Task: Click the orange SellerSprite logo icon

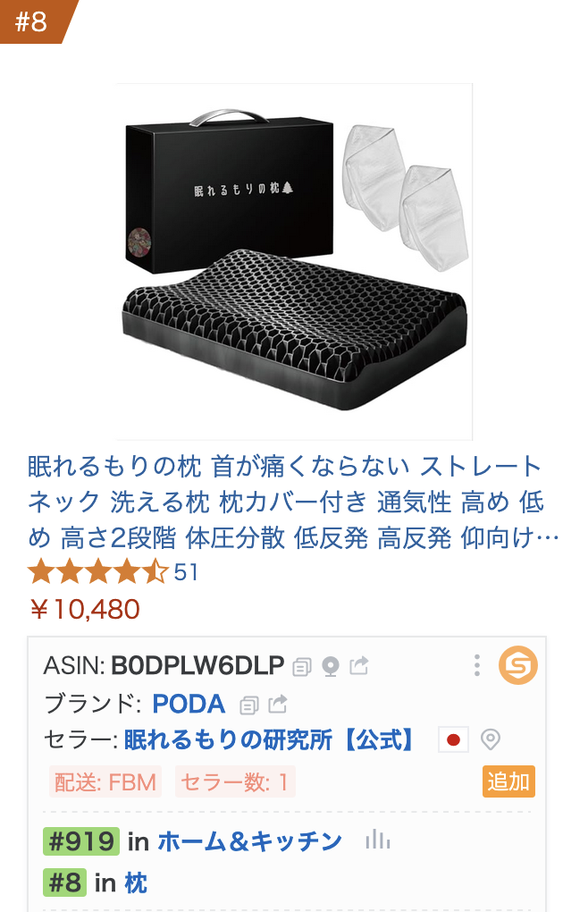Action: (x=518, y=665)
